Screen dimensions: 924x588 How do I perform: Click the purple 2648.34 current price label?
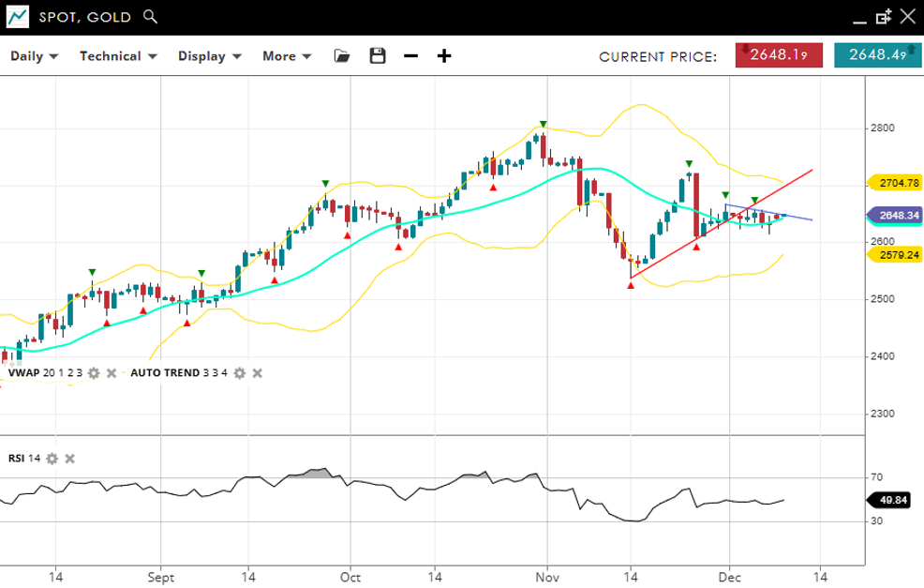(x=898, y=216)
